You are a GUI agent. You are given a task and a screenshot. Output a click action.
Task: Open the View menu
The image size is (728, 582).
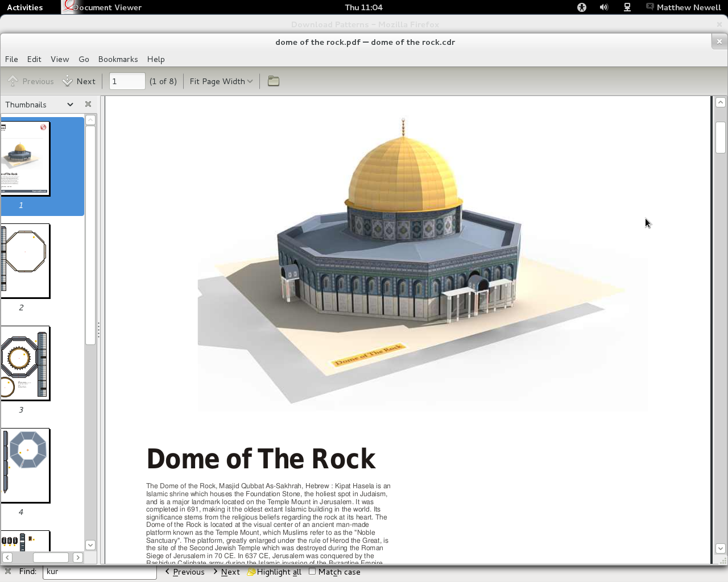click(60, 59)
